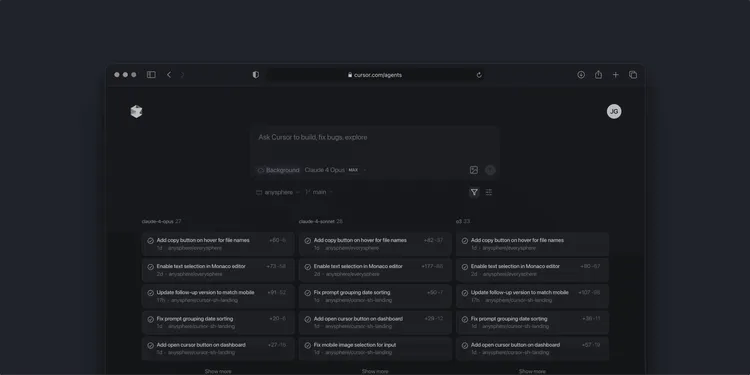This screenshot has height=375, width=750.
Task: Toggle the Background agent mode
Action: pyautogui.click(x=278, y=170)
